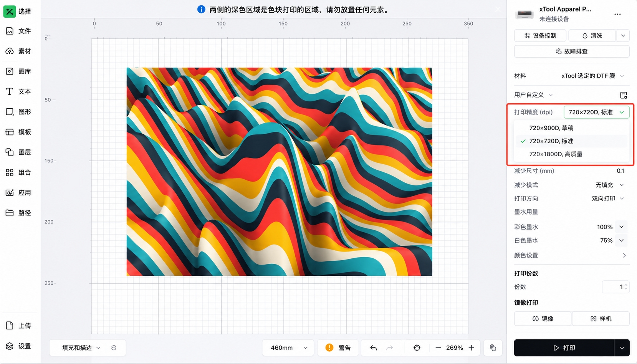Viewport: 637px width, 364px height.
Task: Expand the 用户自定义 preset dropdown
Action: click(x=533, y=95)
